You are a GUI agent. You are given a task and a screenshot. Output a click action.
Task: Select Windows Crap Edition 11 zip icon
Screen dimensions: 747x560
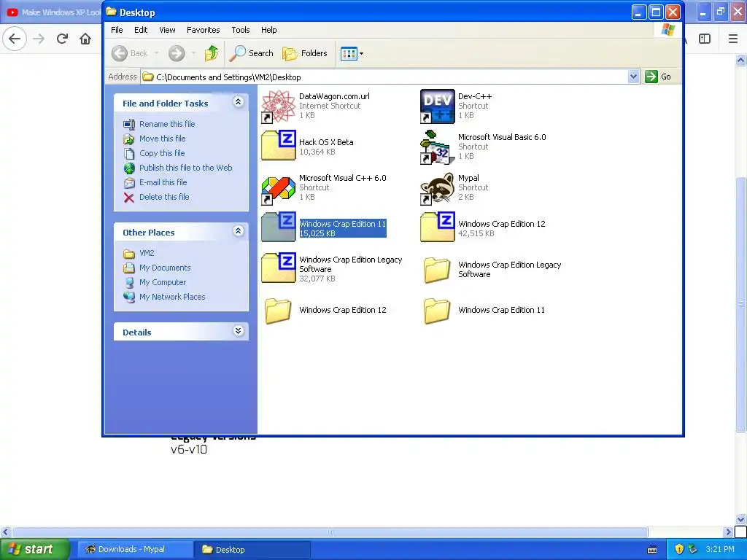point(278,227)
